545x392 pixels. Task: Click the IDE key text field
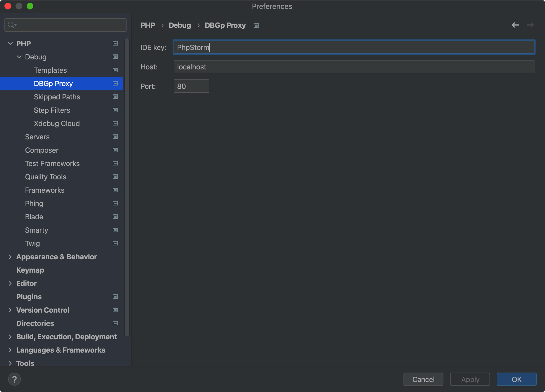(x=354, y=47)
